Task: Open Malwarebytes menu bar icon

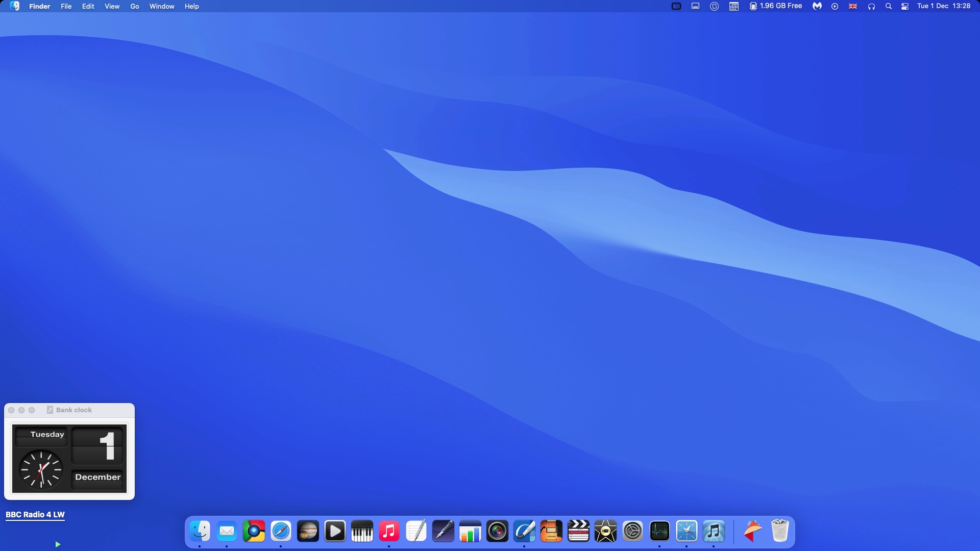Action: point(817,6)
